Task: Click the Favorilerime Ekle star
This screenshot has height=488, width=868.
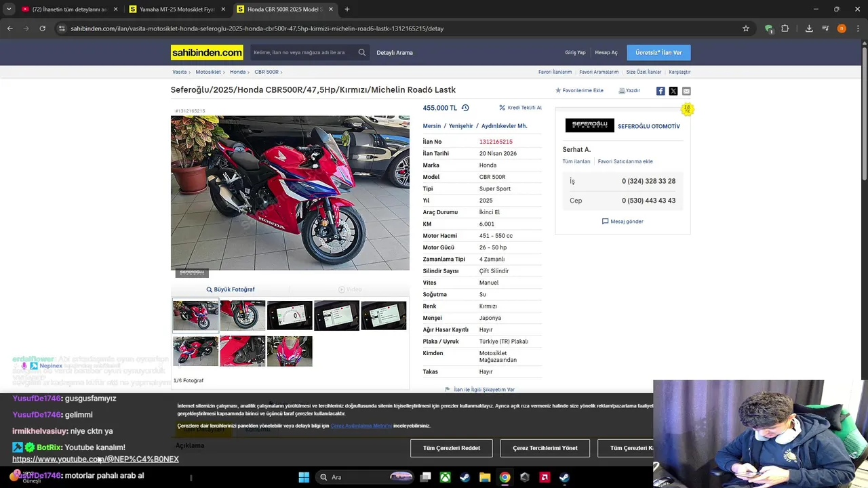Action: click(559, 91)
